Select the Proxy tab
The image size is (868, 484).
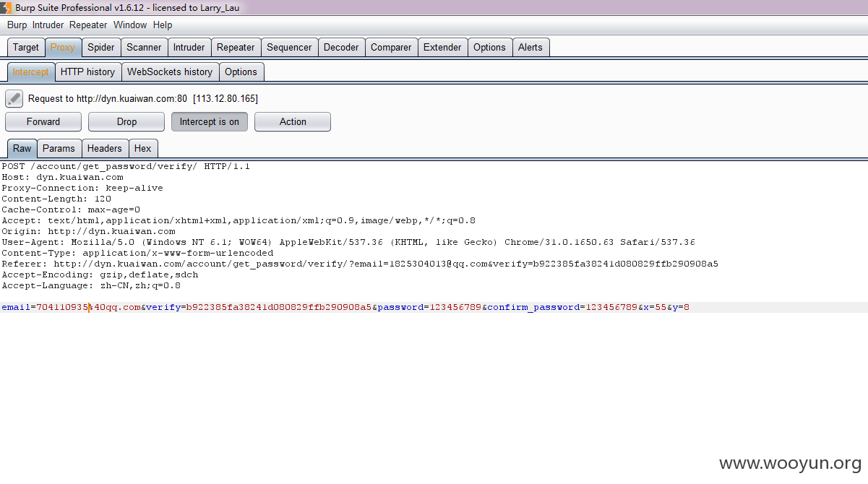click(x=63, y=48)
